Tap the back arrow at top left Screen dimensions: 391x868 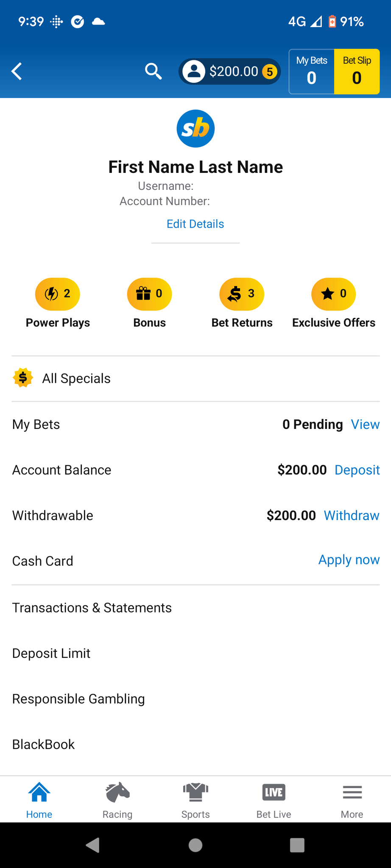click(17, 71)
